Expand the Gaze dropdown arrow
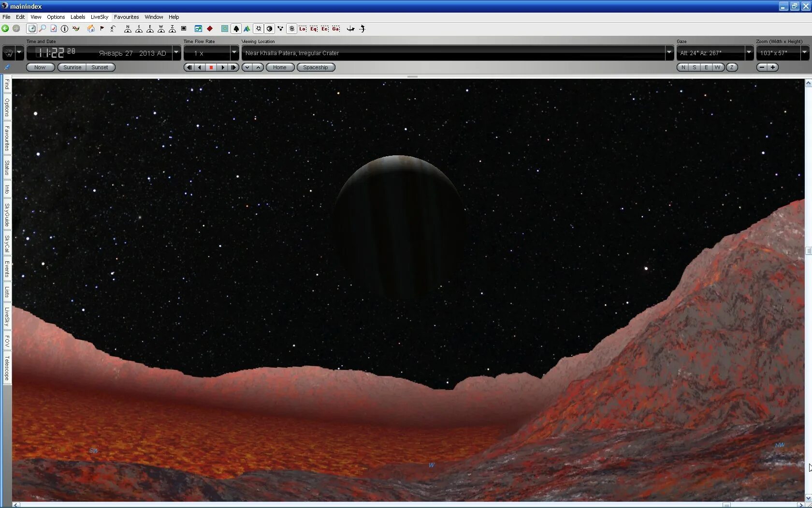 (749, 52)
